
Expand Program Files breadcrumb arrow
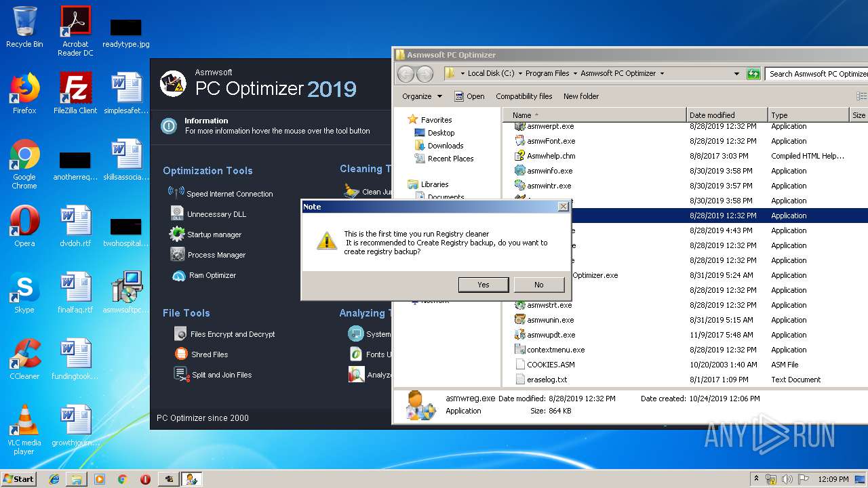575,73
